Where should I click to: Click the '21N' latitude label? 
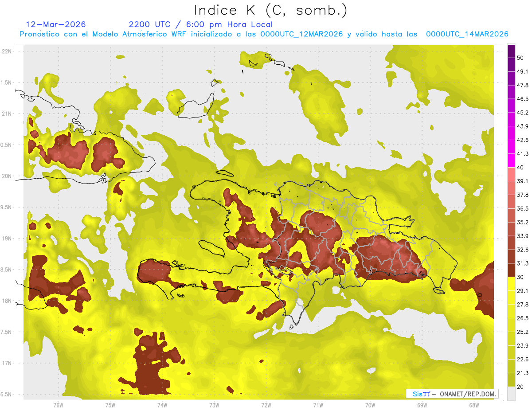click(x=7, y=114)
